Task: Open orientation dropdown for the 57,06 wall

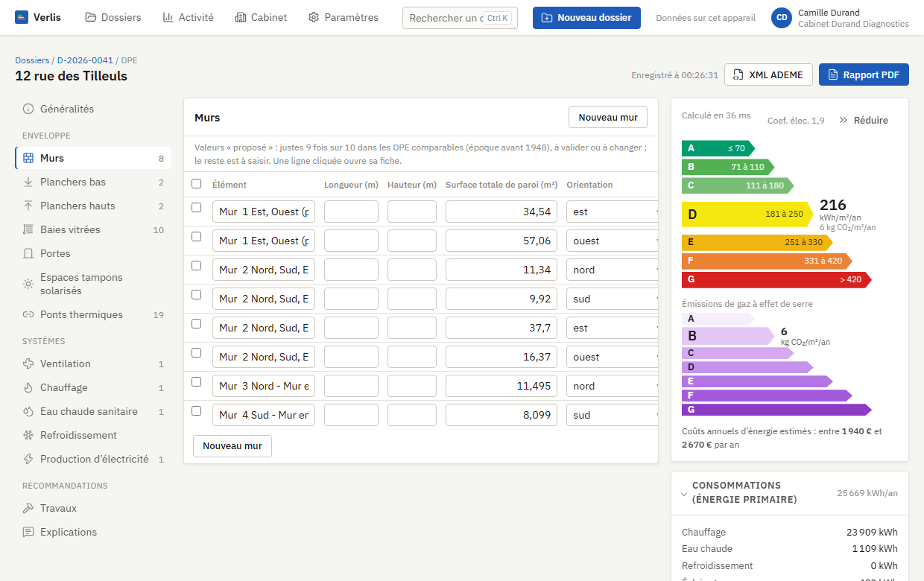Action: click(x=614, y=241)
